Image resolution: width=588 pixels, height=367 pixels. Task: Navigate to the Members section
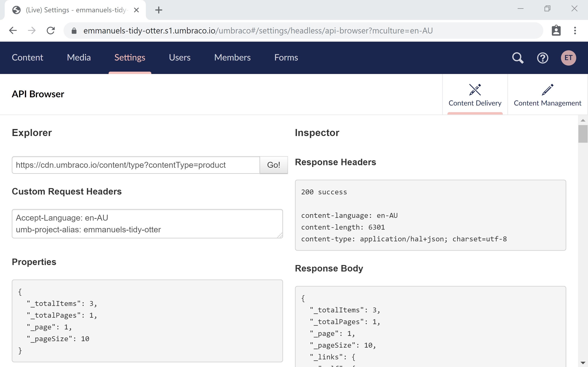point(232,58)
